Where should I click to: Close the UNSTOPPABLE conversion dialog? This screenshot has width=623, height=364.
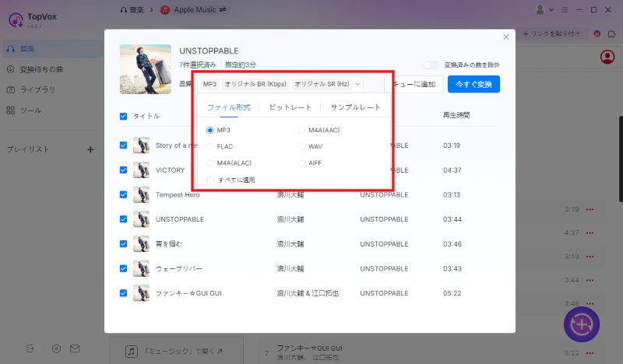[505, 37]
